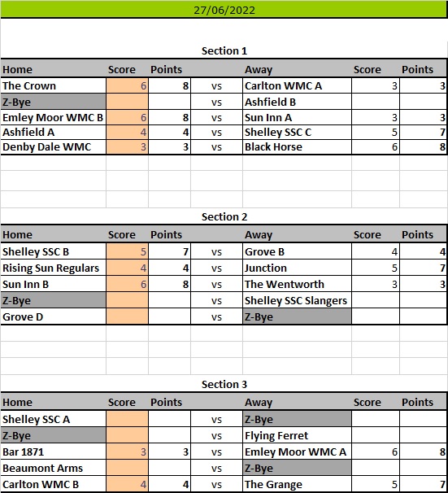Screen dimensions: 448x493
Task: Select the Shelley SSC Slangers cell
Action: click(297, 300)
